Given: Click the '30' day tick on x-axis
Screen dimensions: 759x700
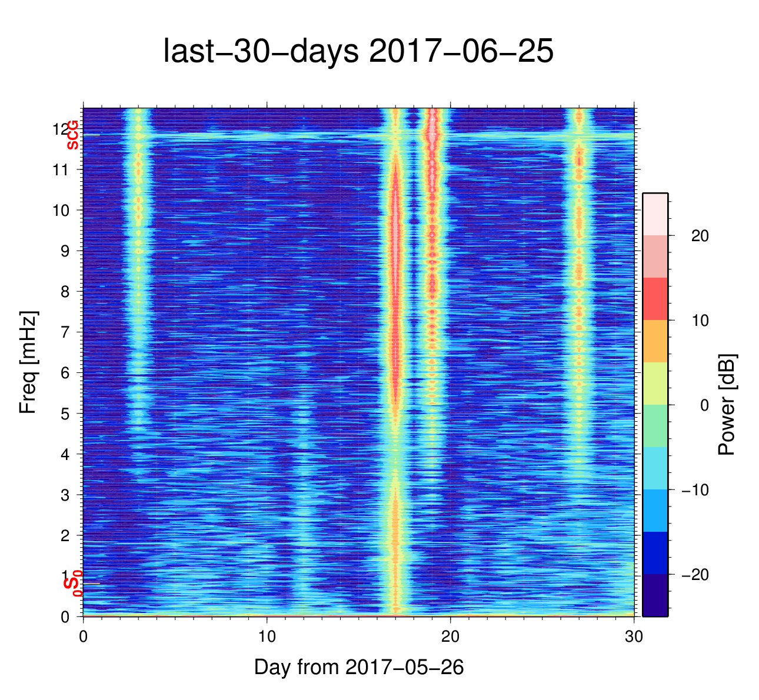Looking at the screenshot, I should click(634, 637).
